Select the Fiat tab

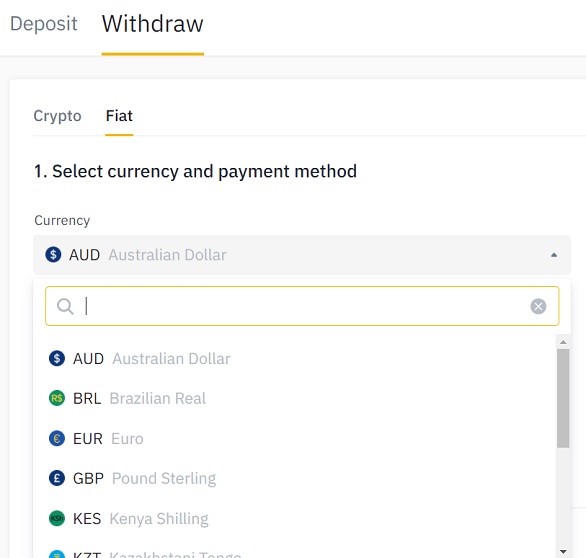click(119, 116)
